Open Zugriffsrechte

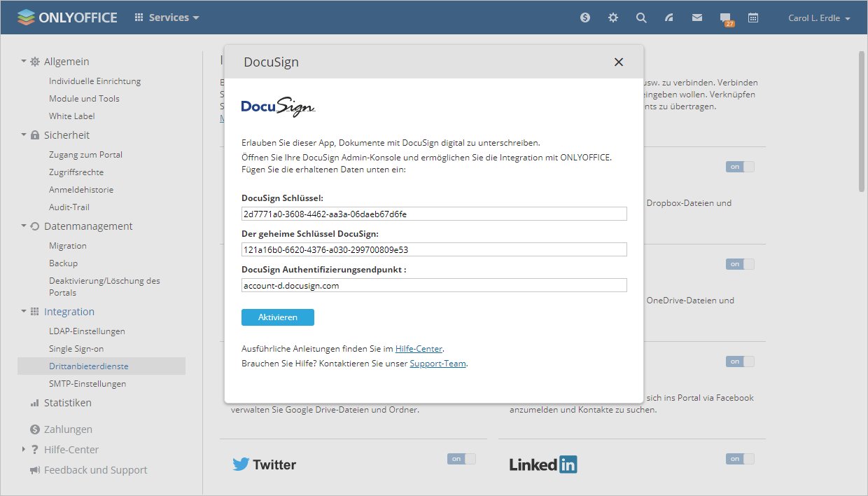coord(76,172)
